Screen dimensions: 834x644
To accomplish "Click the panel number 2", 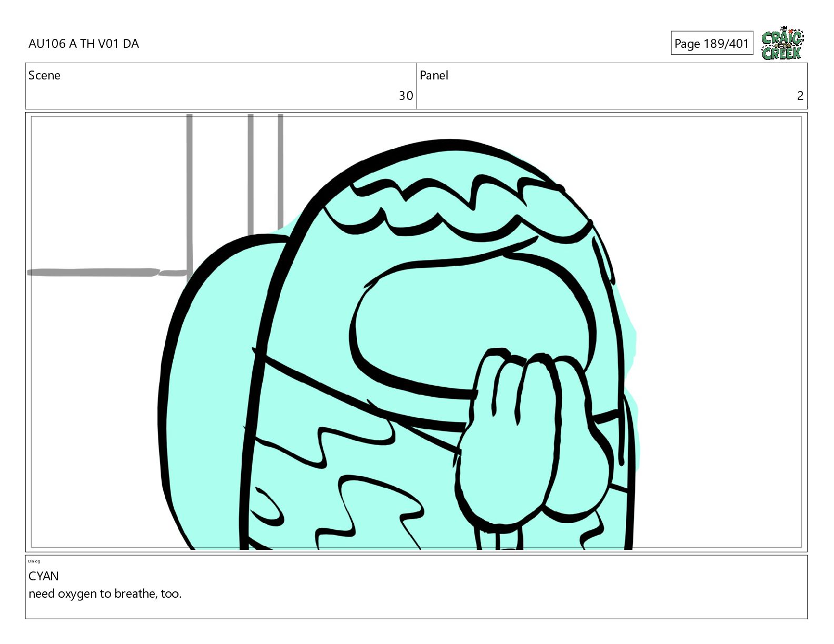I will [800, 96].
